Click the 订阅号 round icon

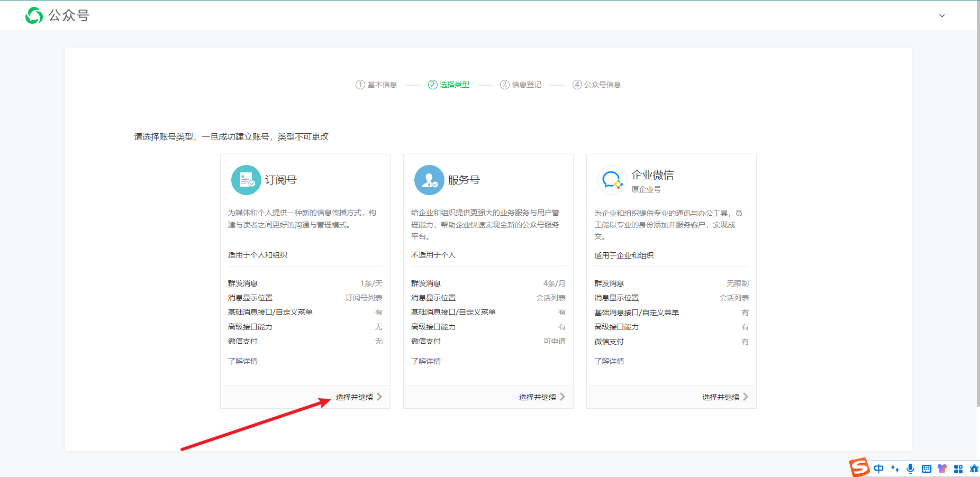pos(246,180)
